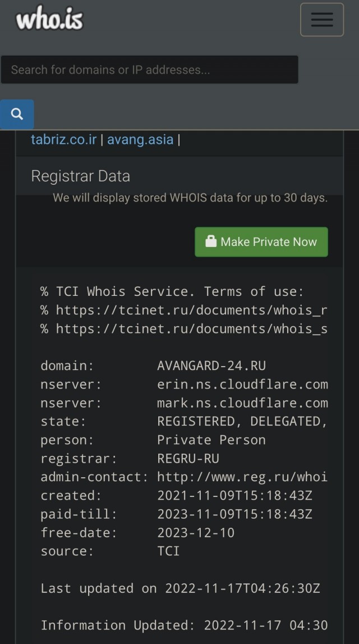359x644 pixels.
Task: Click the erin.ns.cloudflare.com nameserver entry
Action: pyautogui.click(x=242, y=385)
